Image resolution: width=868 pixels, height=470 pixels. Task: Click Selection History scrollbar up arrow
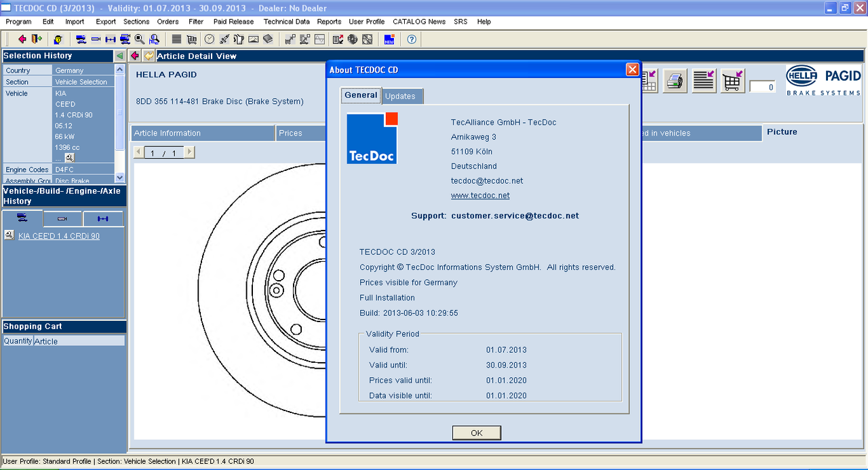120,69
